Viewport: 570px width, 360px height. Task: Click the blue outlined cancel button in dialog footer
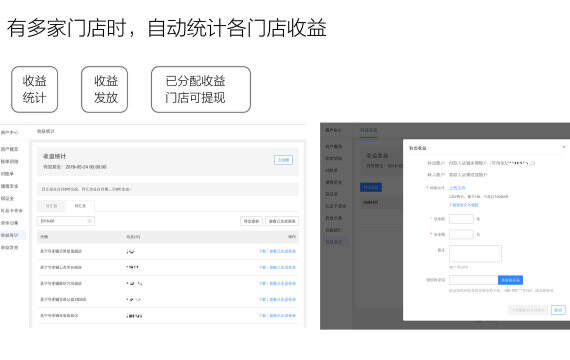(558, 310)
